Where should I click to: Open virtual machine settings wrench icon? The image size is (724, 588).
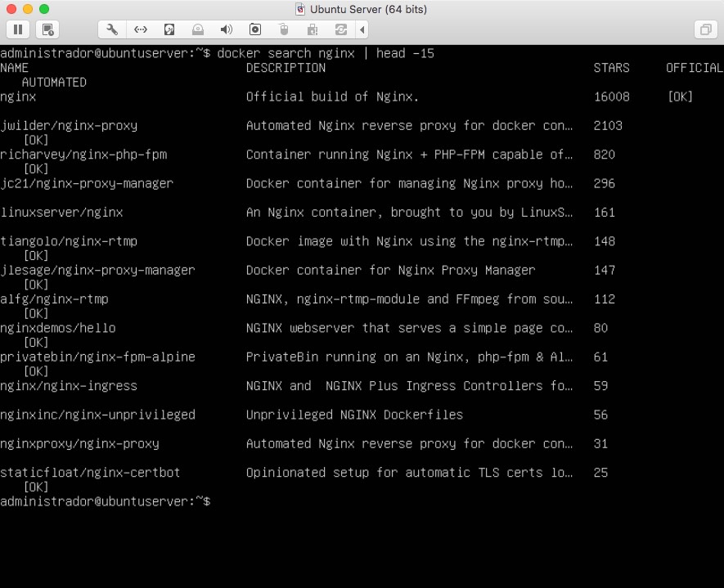click(x=112, y=30)
